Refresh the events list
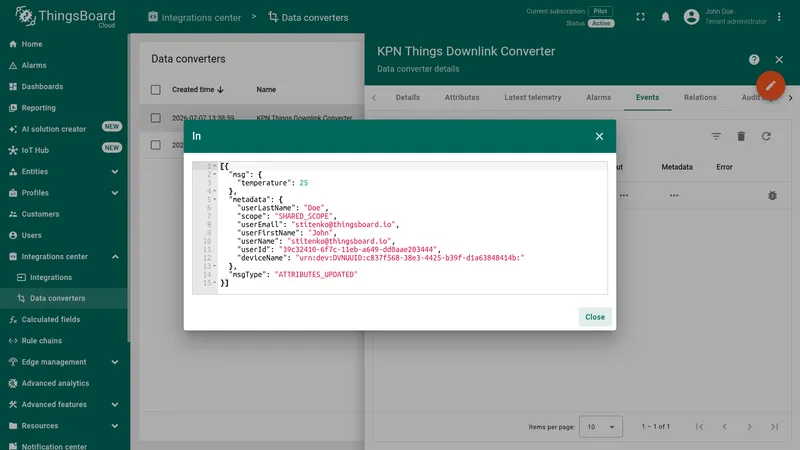 coord(766,136)
